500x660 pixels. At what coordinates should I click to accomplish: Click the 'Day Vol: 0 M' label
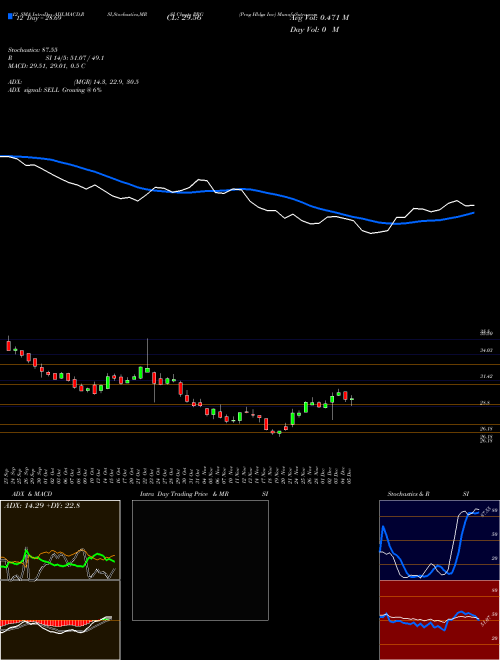click(314, 29)
